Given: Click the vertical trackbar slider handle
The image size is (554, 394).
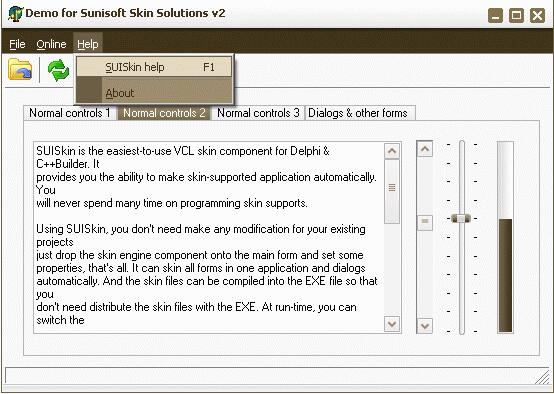Looking at the screenshot, I should (x=461, y=218).
